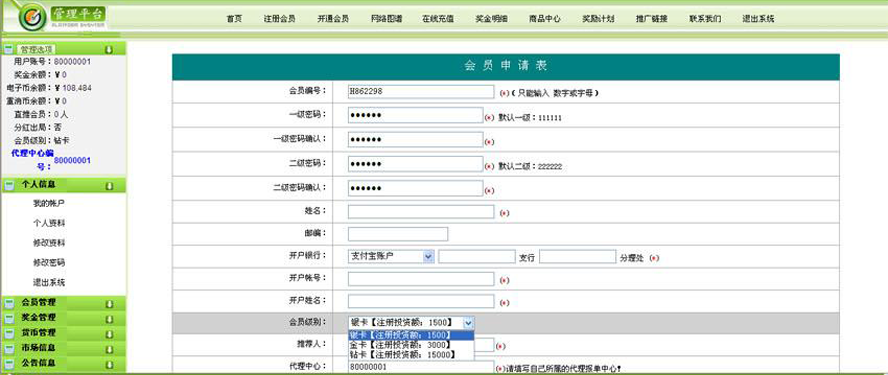The image size is (888, 375).
Task: Click the 会员申请表 header title
Action: pos(506,66)
